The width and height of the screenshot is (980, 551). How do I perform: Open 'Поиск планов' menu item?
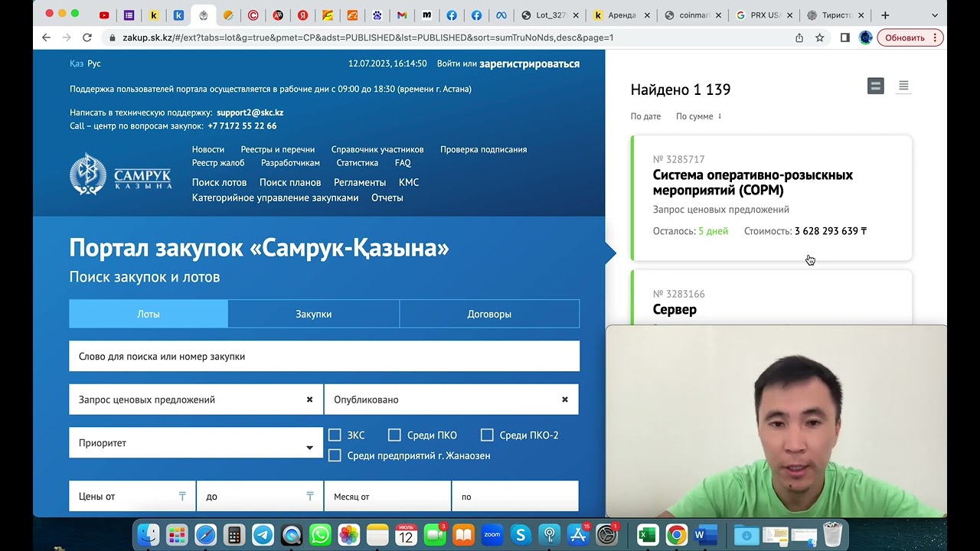pyautogui.click(x=290, y=182)
